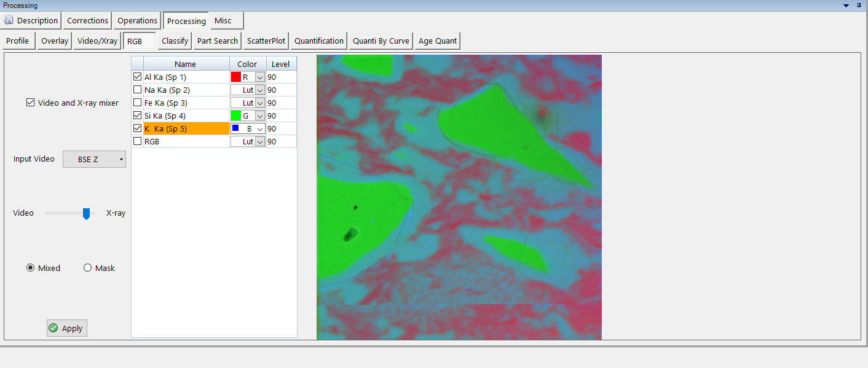Open the ScatterPlot sub-tab

pyautogui.click(x=266, y=41)
